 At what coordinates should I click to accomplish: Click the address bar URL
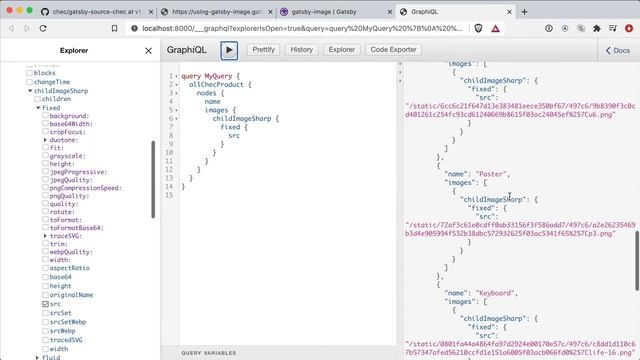point(302,28)
